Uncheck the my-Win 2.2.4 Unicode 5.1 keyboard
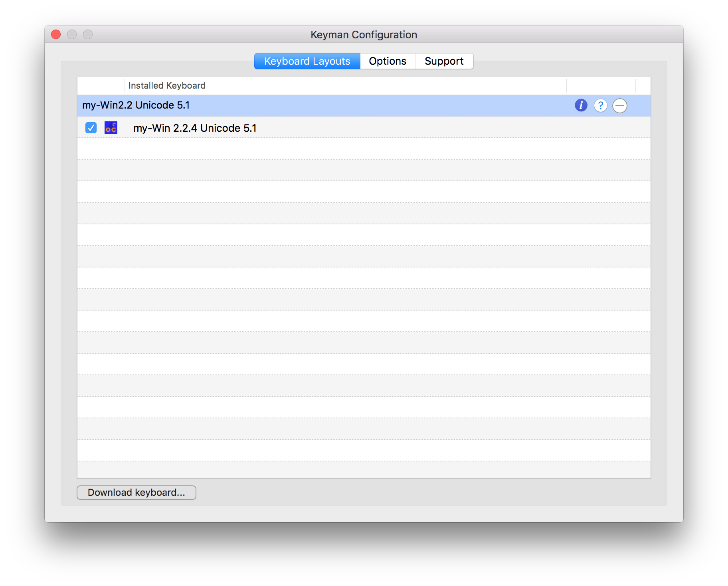This screenshot has height=586, width=728. [91, 128]
